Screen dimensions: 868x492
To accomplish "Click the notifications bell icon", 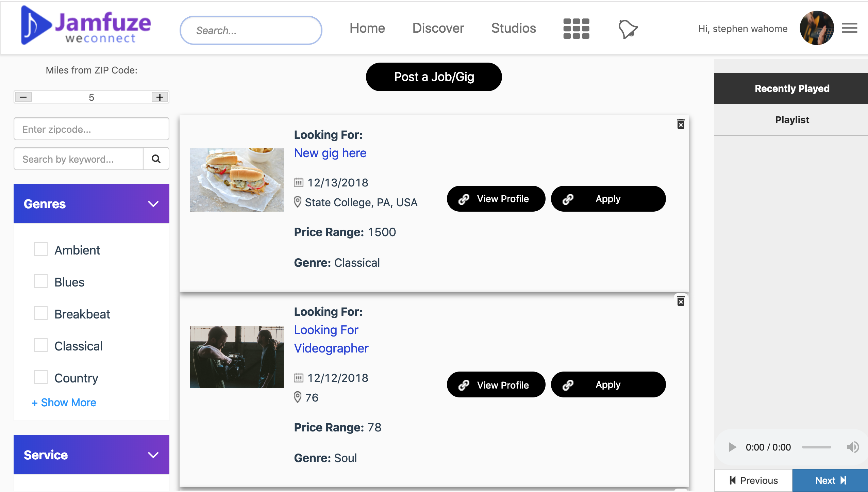I will click(628, 29).
